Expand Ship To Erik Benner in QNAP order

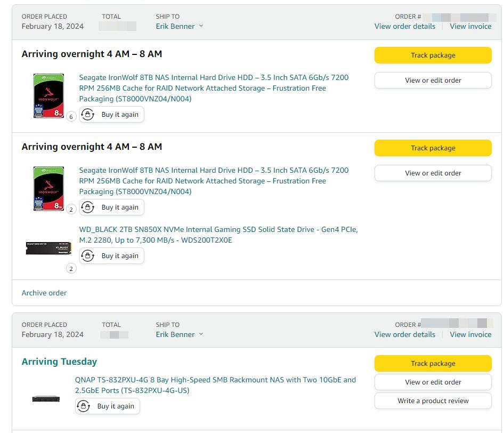[x=180, y=334]
